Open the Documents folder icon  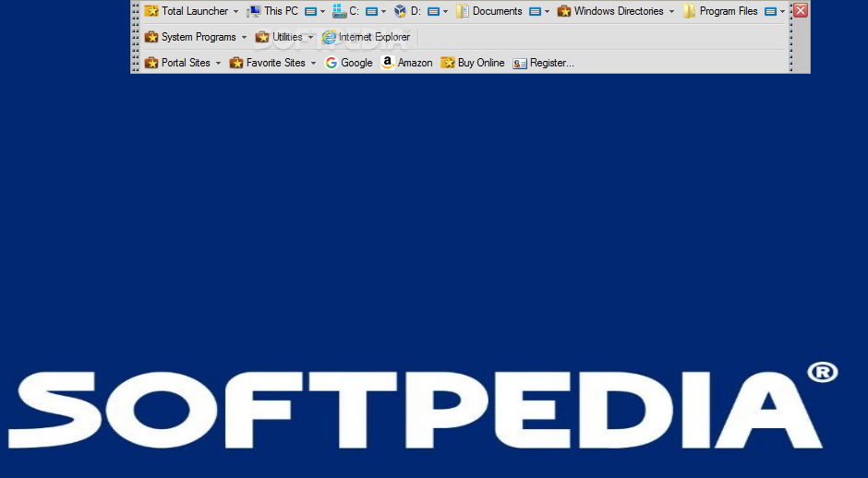coord(463,11)
